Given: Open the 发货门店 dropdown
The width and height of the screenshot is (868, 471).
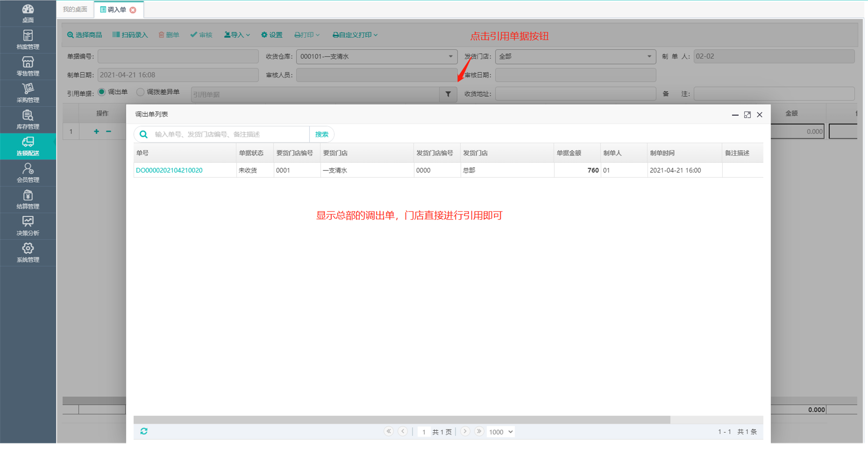Looking at the screenshot, I should coord(575,56).
